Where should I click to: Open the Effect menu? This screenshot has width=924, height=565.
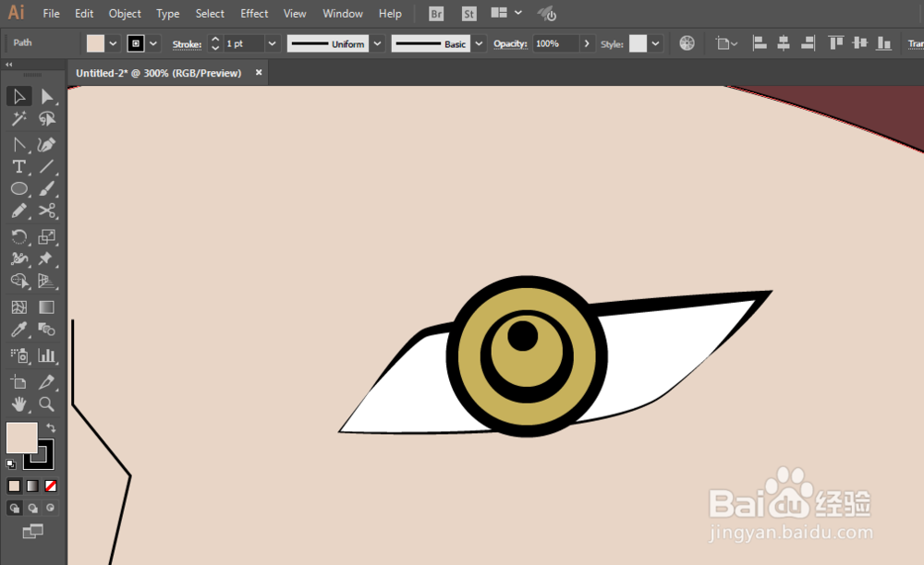(x=254, y=14)
